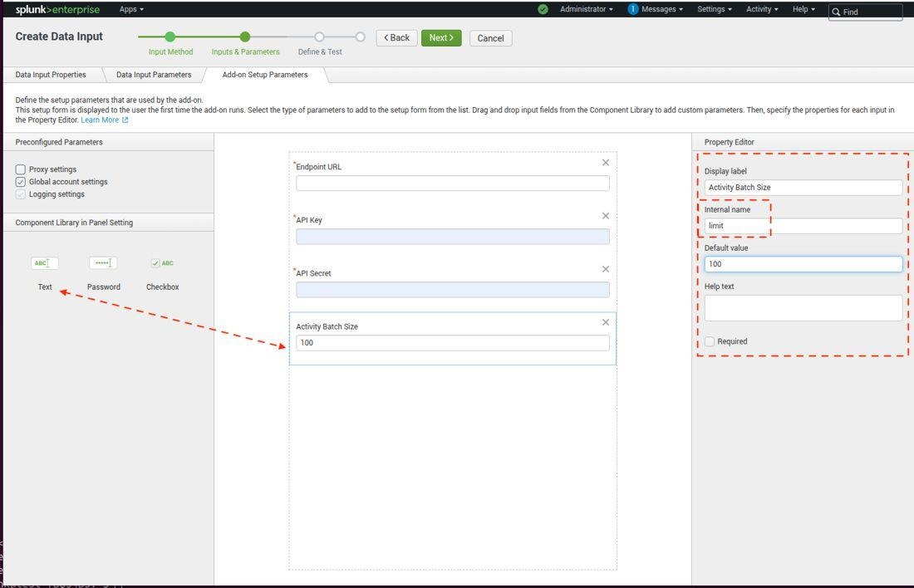Click the Define & Test step circle
Viewport: 914px width, 588px height.
(319, 37)
